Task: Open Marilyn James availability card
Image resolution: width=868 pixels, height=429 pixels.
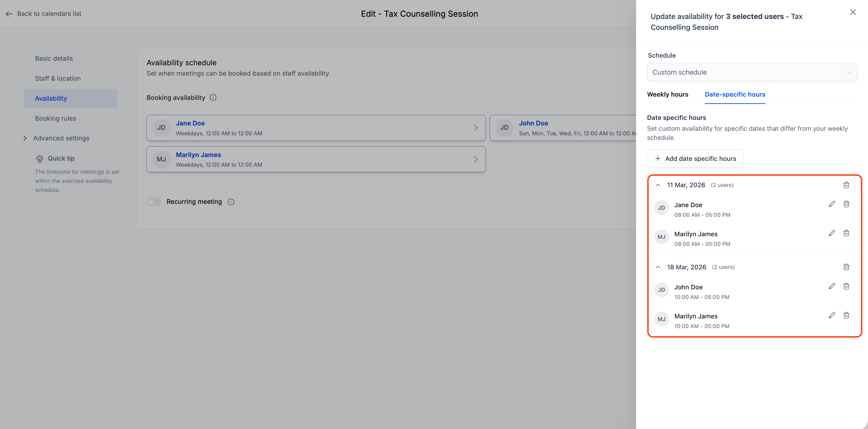Action: pyautogui.click(x=316, y=159)
